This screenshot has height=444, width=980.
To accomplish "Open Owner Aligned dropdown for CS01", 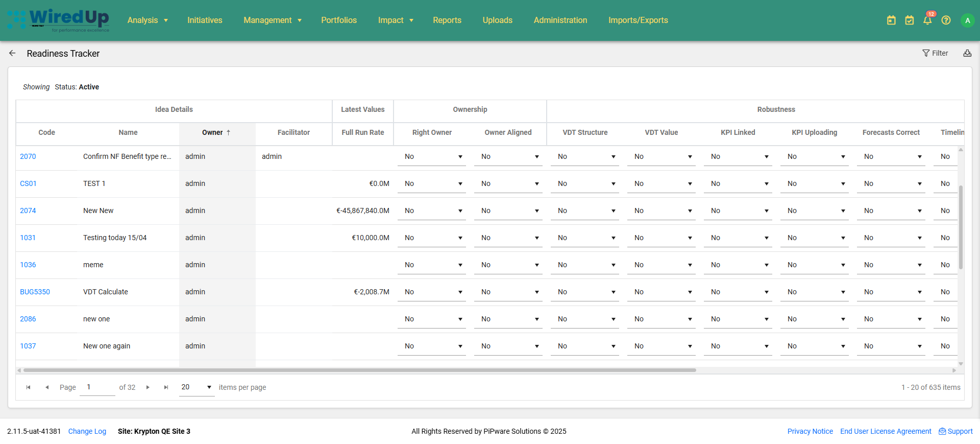I will (x=508, y=184).
